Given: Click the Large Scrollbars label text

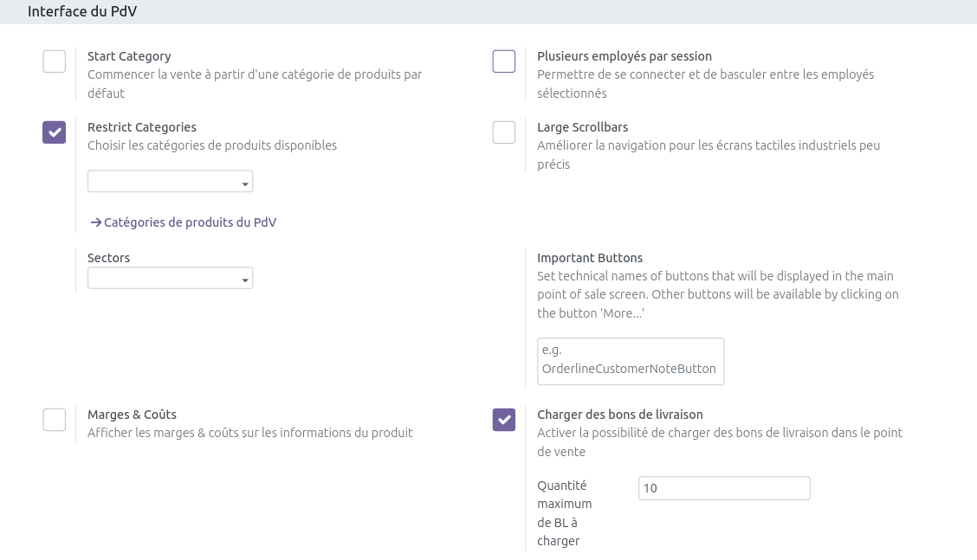Looking at the screenshot, I should [x=582, y=127].
